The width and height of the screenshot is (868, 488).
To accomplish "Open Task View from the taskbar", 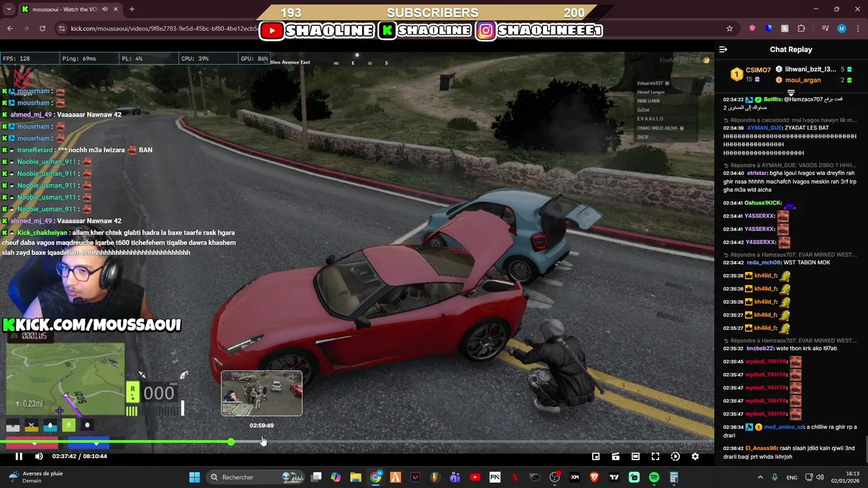I will [316, 477].
